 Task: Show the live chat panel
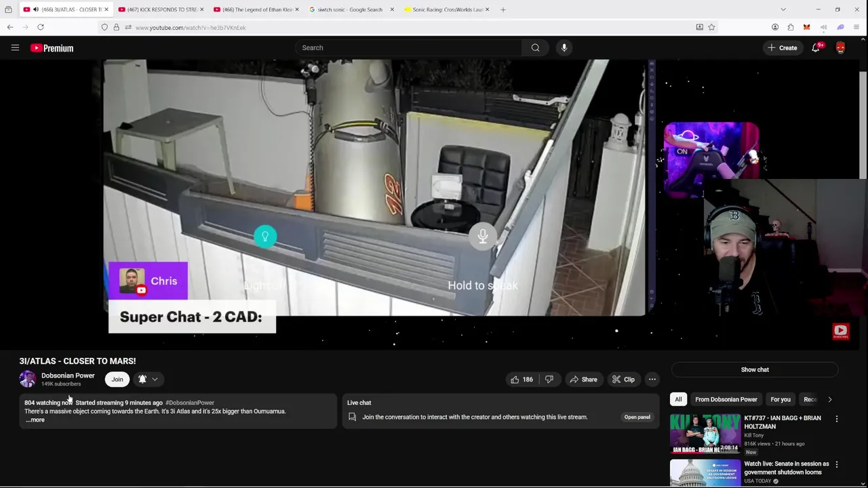pos(755,369)
